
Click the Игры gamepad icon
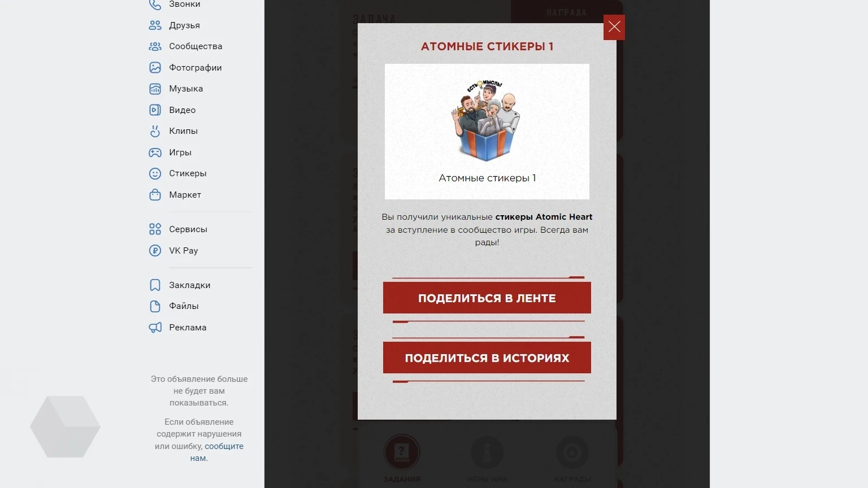(155, 152)
